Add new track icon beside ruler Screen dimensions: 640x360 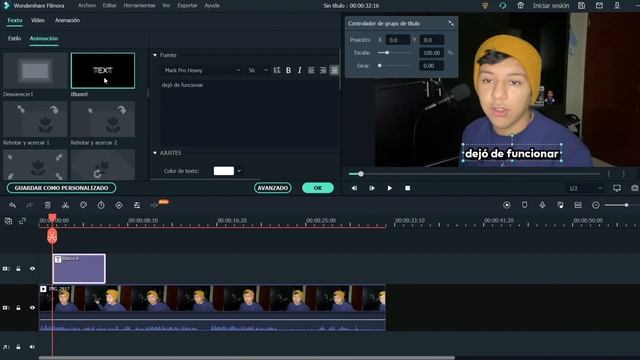8,221
